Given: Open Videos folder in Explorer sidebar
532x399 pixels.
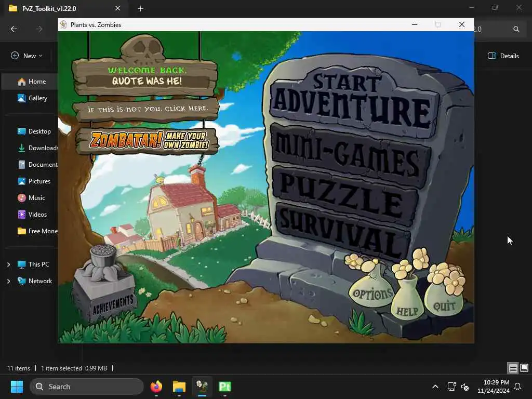Looking at the screenshot, I should 32,215.
